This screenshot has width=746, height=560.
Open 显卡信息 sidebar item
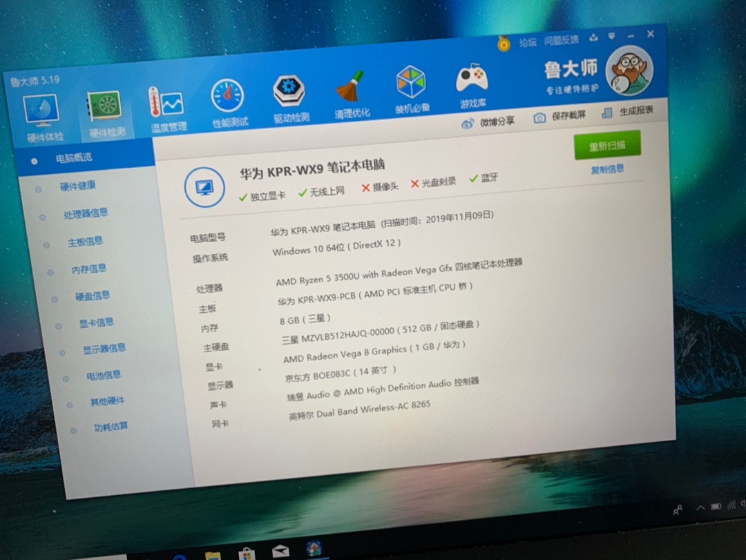click(x=97, y=322)
